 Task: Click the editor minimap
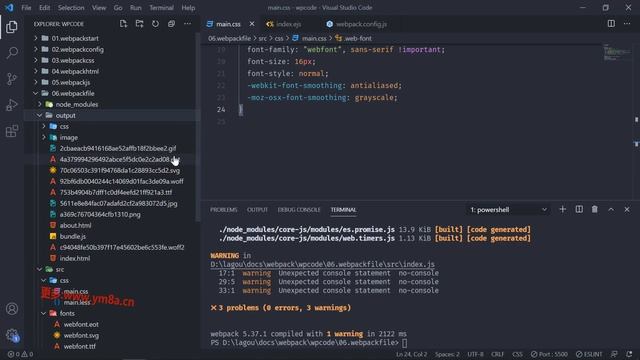coord(617,52)
